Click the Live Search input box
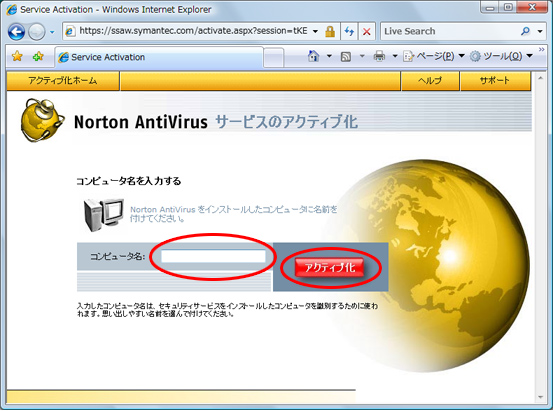 [449, 31]
